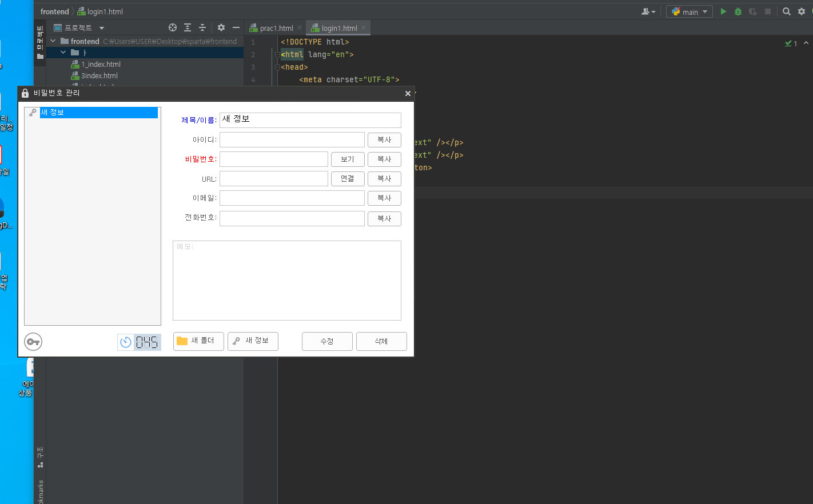Click the 삭제 button

click(381, 342)
